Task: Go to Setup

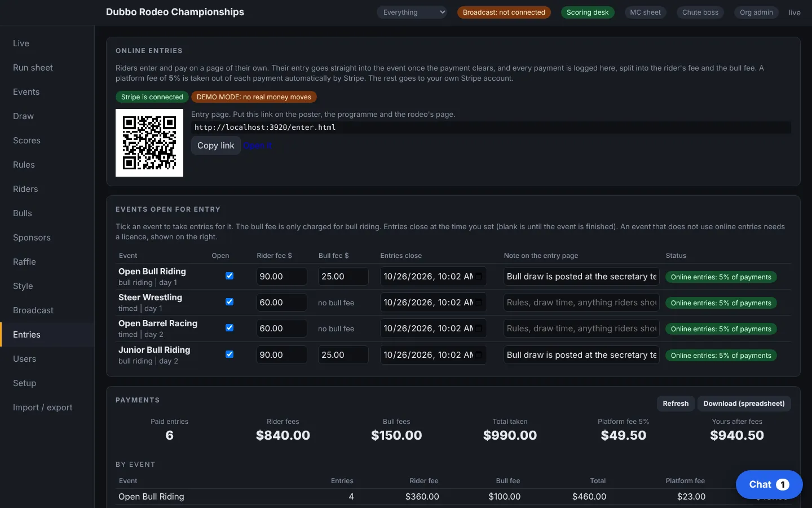Action: pos(47,383)
